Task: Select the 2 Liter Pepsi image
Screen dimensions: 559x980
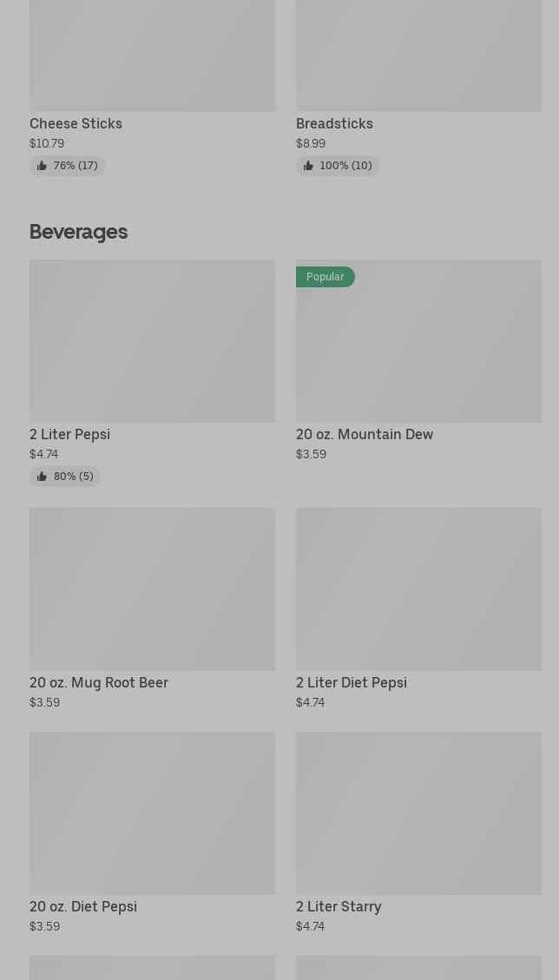Action: click(152, 341)
